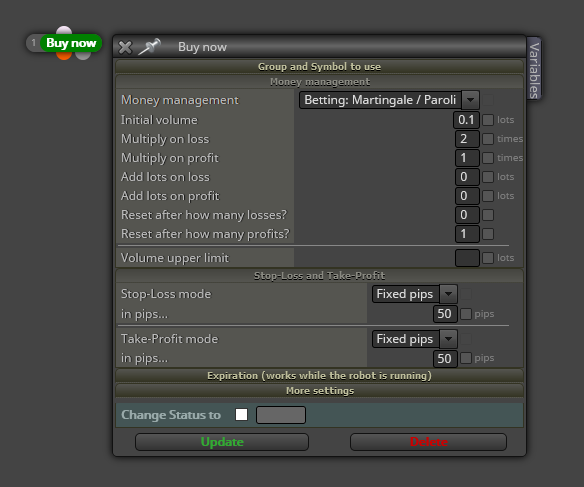584x487 pixels.
Task: Open Money management method dropdown
Action: click(389, 100)
